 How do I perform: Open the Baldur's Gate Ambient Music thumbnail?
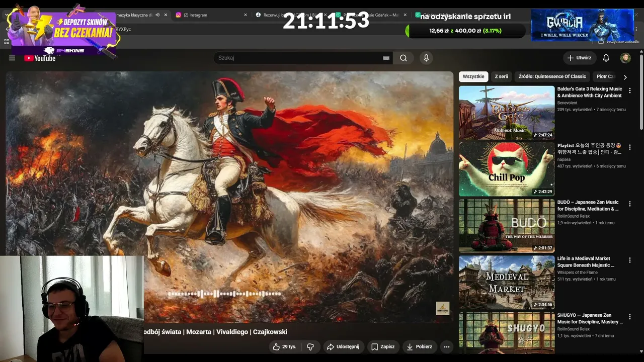click(x=507, y=113)
